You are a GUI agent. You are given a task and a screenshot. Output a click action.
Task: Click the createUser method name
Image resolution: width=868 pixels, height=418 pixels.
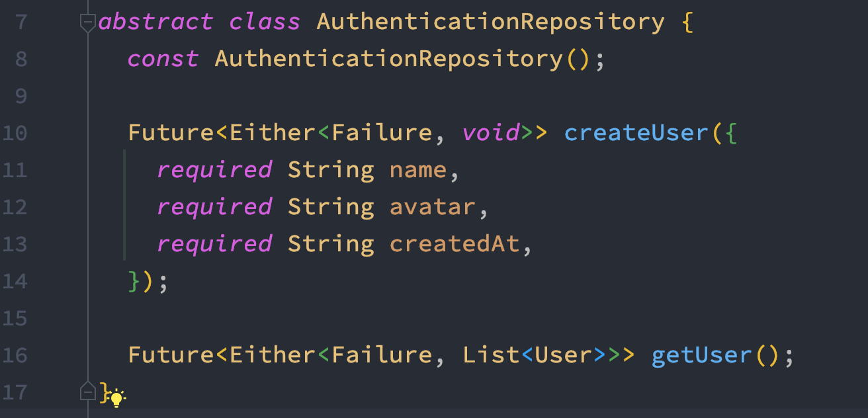click(x=636, y=133)
